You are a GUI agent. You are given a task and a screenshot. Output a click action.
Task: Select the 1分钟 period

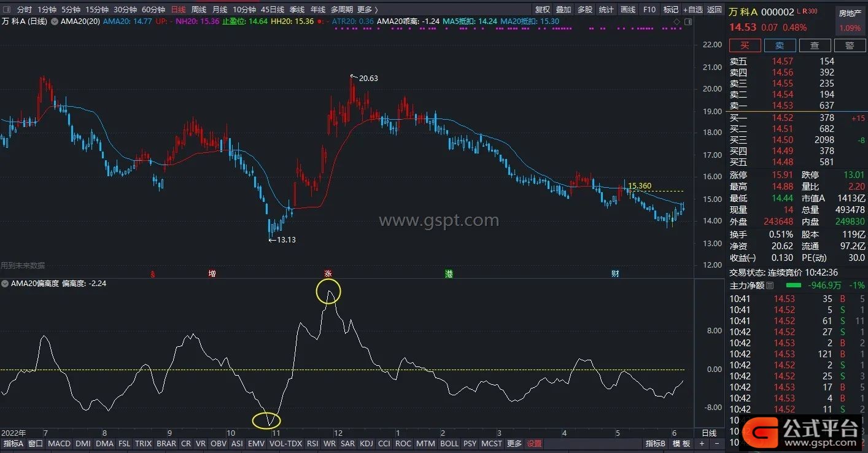[47, 9]
